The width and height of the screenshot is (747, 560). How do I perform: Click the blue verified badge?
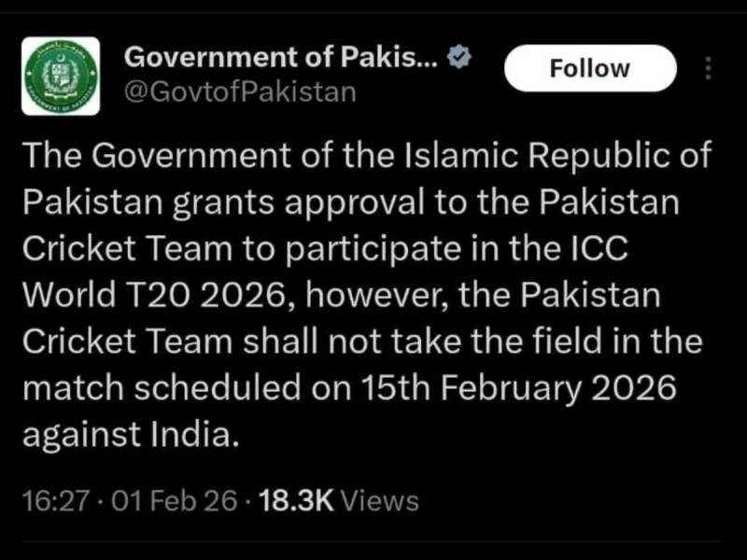pos(458,57)
